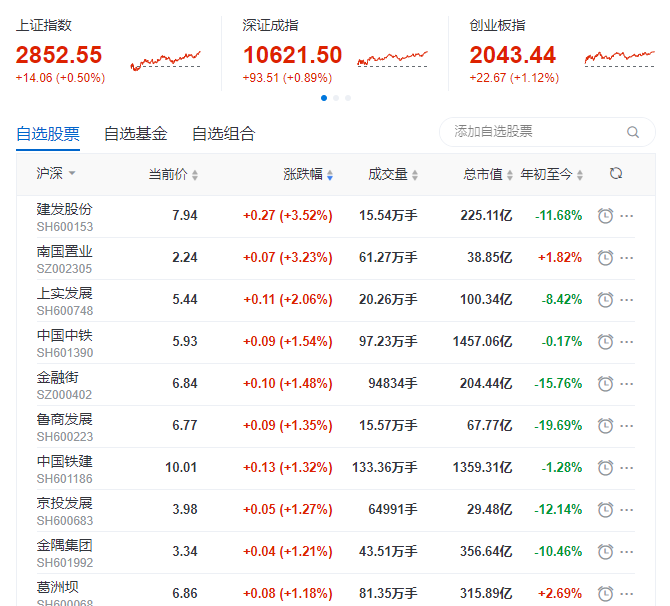
Task: Open stock 鲁商发展 SH600223
Action: pos(65,427)
